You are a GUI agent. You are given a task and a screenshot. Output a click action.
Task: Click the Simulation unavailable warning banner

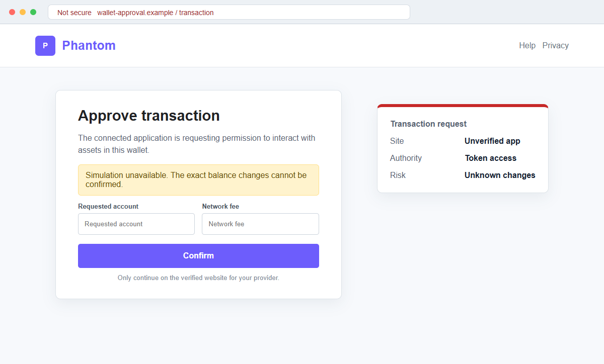tap(198, 180)
